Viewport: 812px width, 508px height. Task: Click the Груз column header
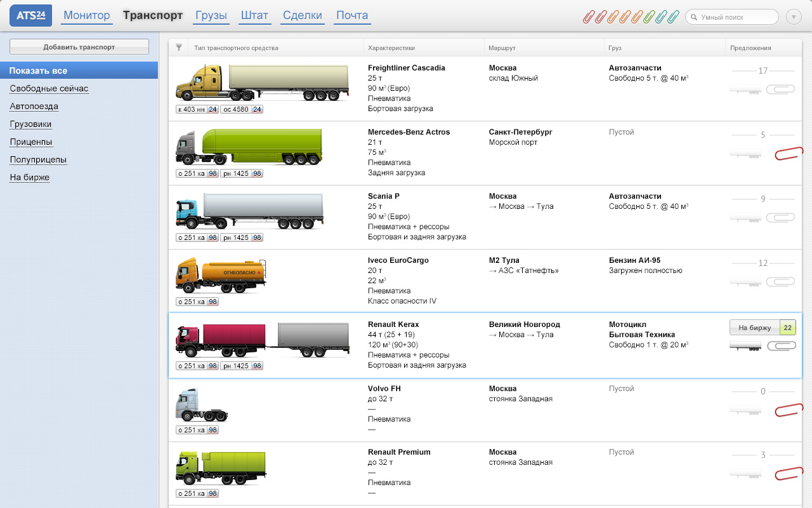615,48
